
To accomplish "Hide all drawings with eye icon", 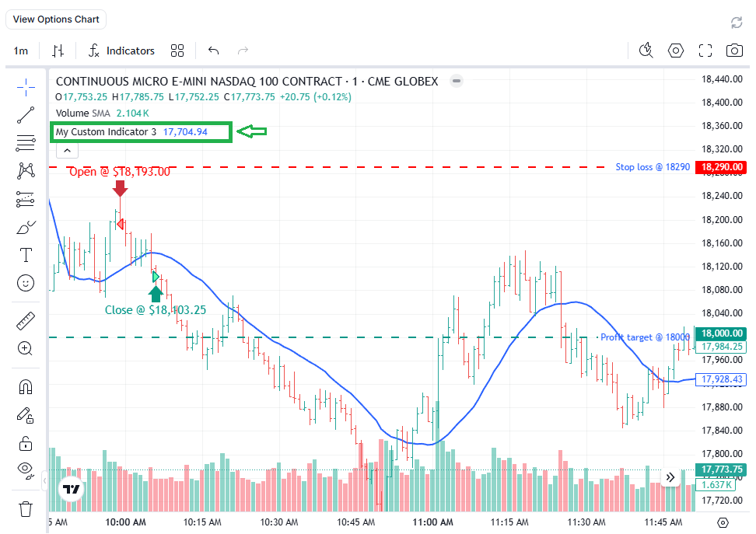I will coord(26,469).
